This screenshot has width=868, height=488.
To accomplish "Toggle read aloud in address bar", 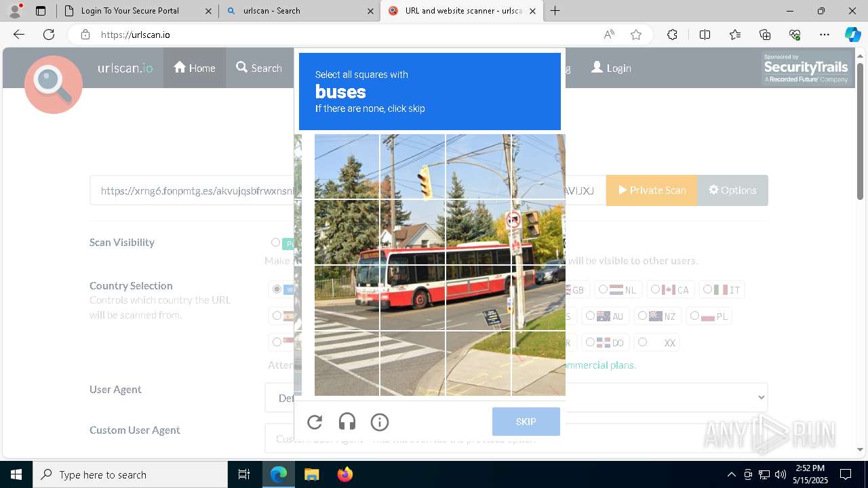I will (x=609, y=35).
